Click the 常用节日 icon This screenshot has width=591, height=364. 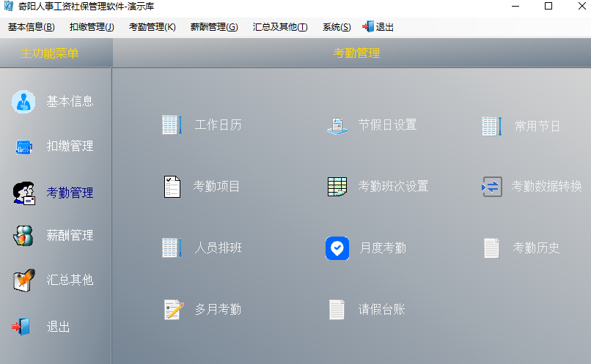(x=491, y=126)
